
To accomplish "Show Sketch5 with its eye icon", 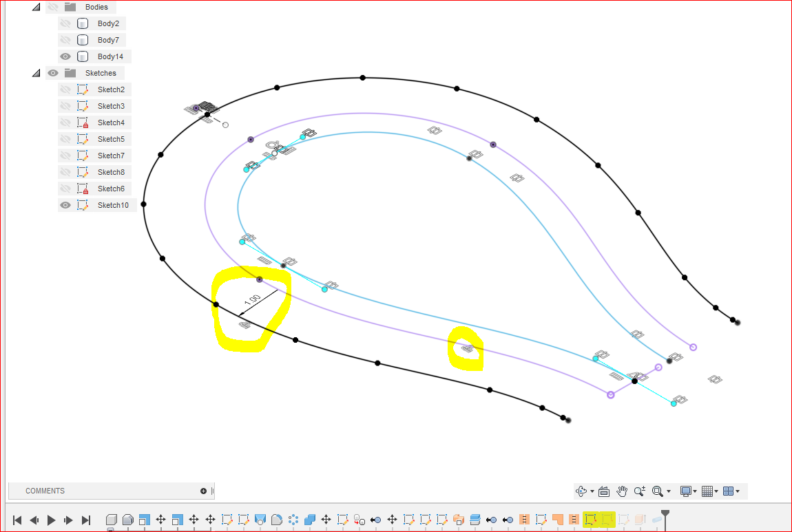I will 65,139.
